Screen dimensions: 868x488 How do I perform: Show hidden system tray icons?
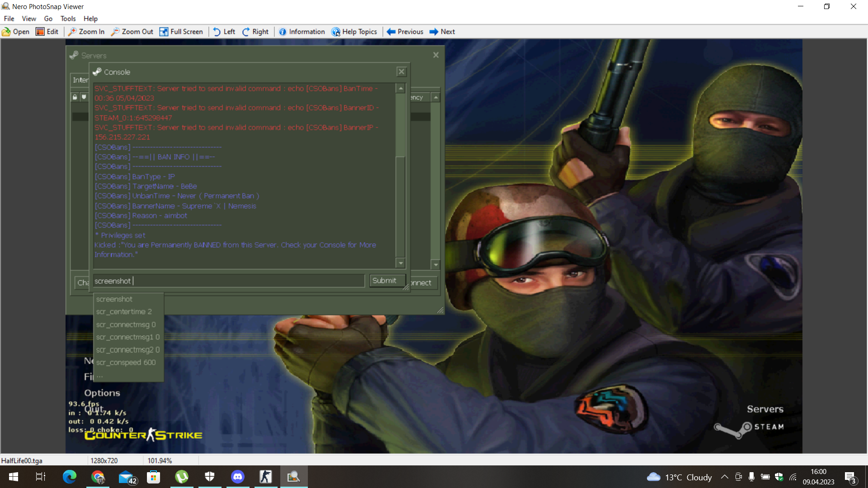(724, 477)
